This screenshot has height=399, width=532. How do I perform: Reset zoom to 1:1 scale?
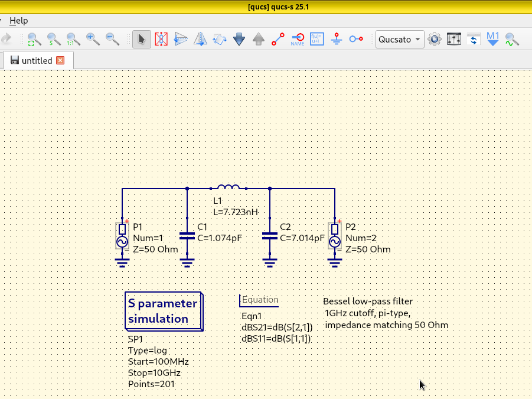[x=73, y=39]
